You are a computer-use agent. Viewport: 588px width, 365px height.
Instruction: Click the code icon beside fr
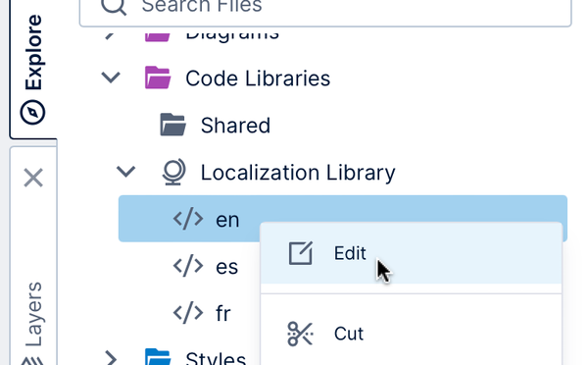pos(188,312)
